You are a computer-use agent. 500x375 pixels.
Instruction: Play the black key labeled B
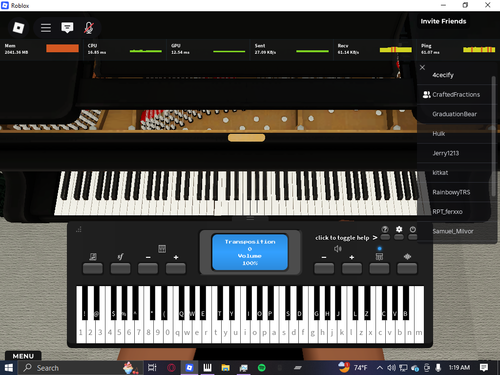click(x=406, y=303)
